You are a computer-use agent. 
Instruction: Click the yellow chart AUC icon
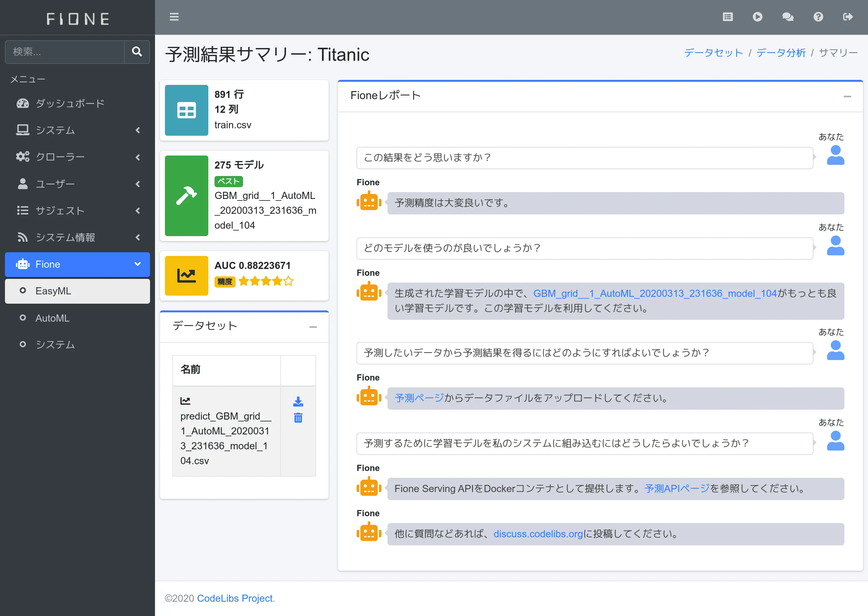(186, 275)
